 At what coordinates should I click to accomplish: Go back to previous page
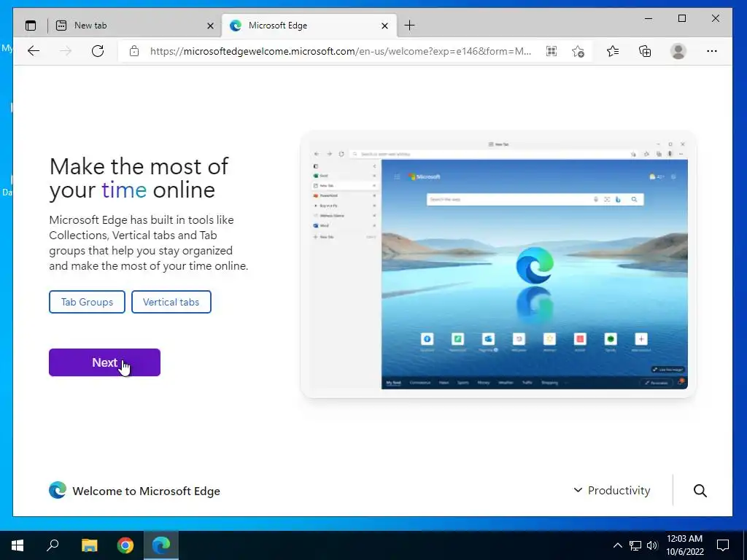click(34, 51)
